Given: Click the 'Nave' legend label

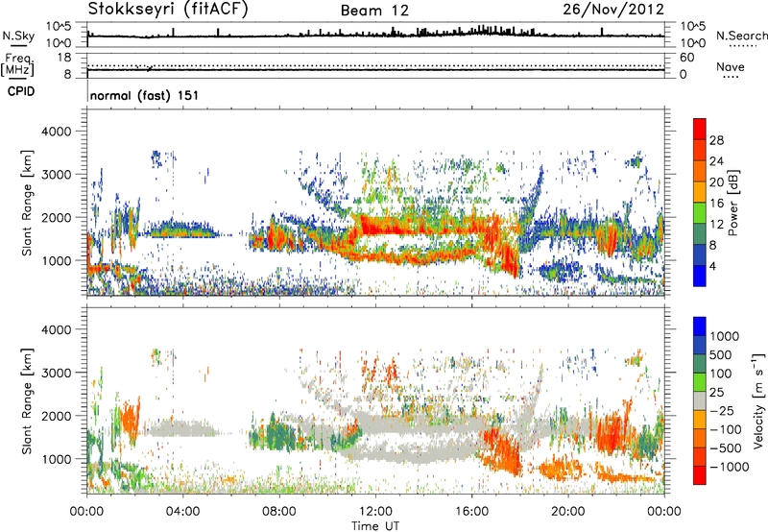Looking at the screenshot, I should coord(731,66).
